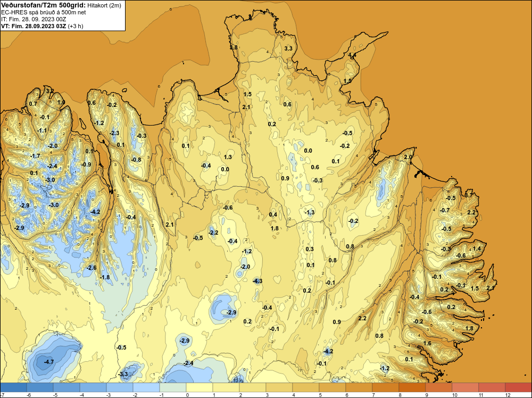Click the -0.9 temperature label
Image resolution: width=532 pixels, height=398 pixels.
coord(86,164)
